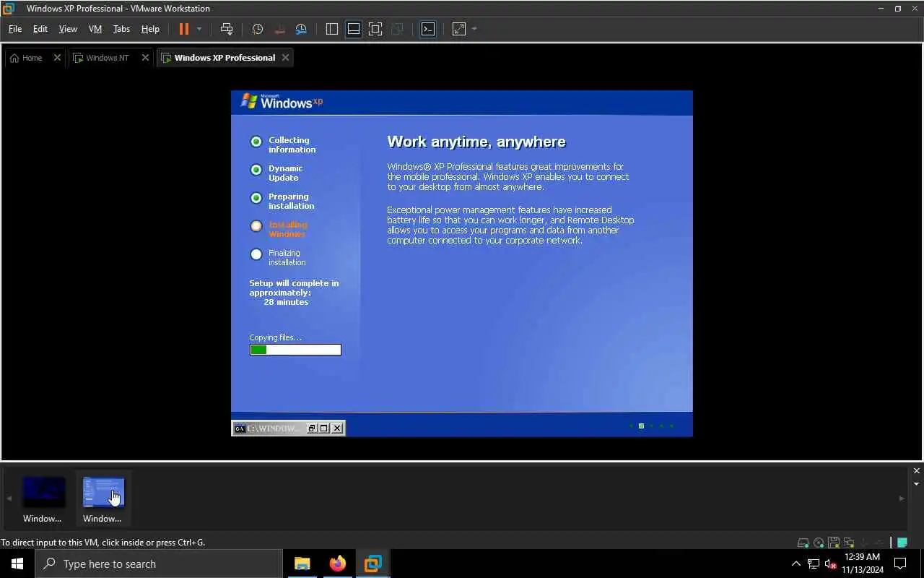Screen dimensions: 924x578
Task: Open Firefox from the taskbar
Action: click(338, 564)
